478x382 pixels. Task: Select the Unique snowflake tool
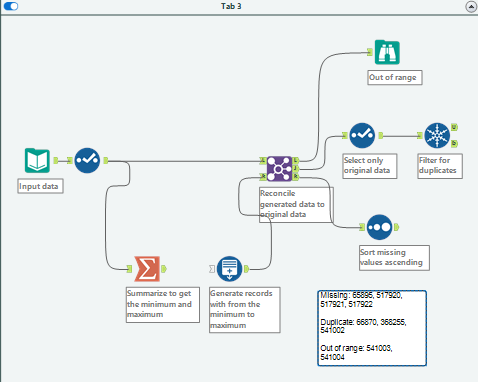click(437, 135)
